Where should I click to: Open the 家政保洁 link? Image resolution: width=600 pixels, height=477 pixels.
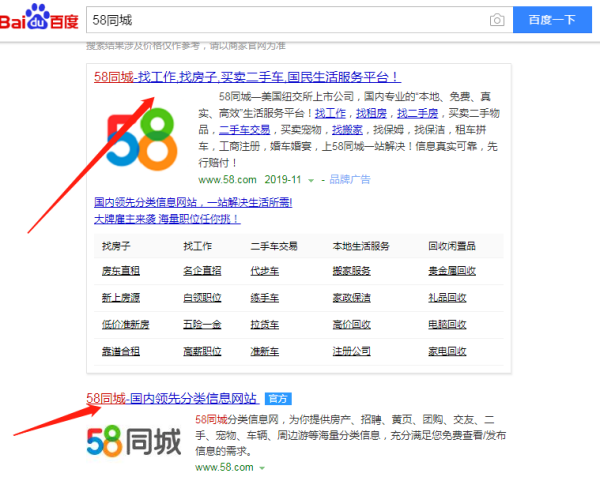[x=351, y=298]
